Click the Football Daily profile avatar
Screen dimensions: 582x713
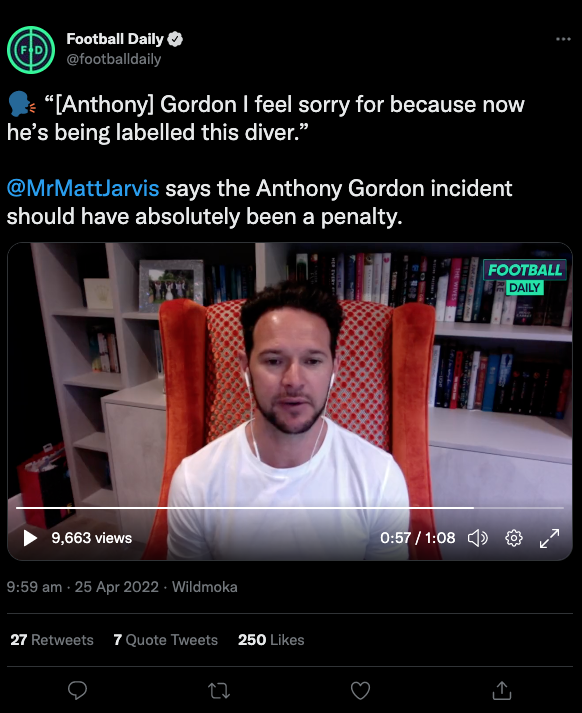pyautogui.click(x=31, y=50)
